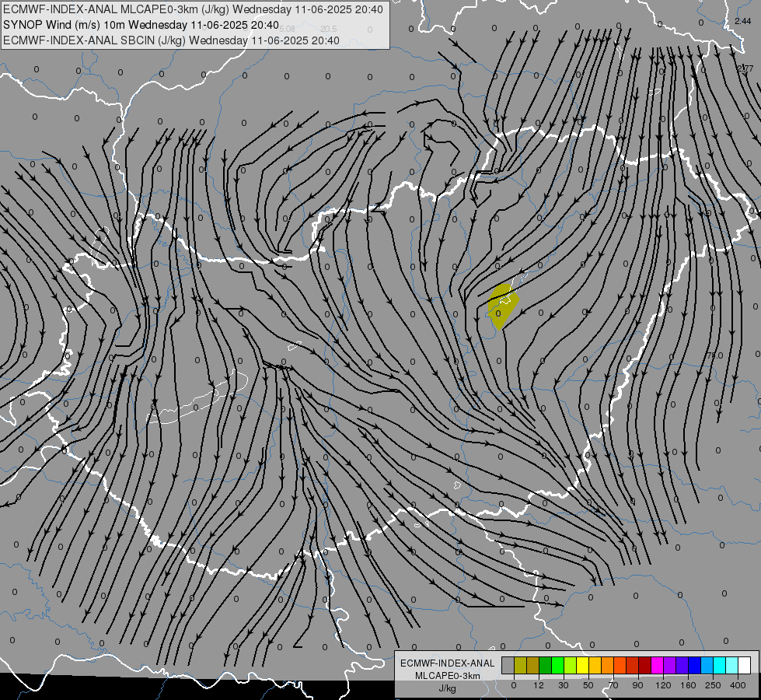Click the 79.0 value on the map
The height and width of the screenshot is (700, 761).
tap(715, 355)
